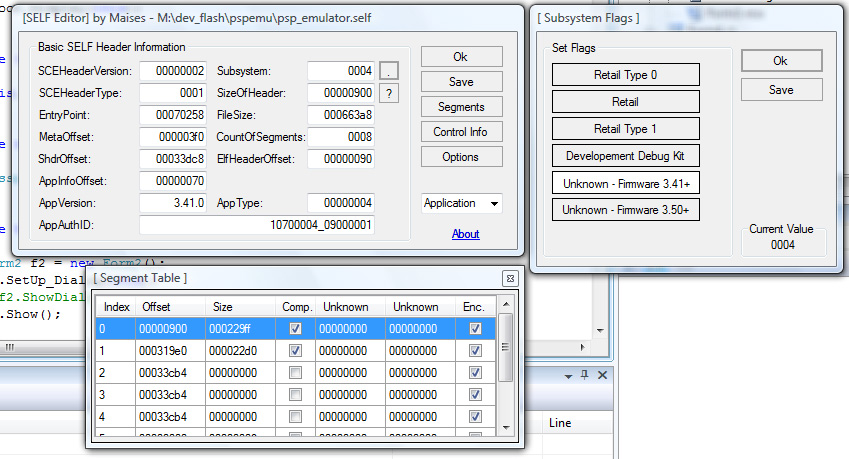Click the Index column header
The image size is (849, 459).
116,307
